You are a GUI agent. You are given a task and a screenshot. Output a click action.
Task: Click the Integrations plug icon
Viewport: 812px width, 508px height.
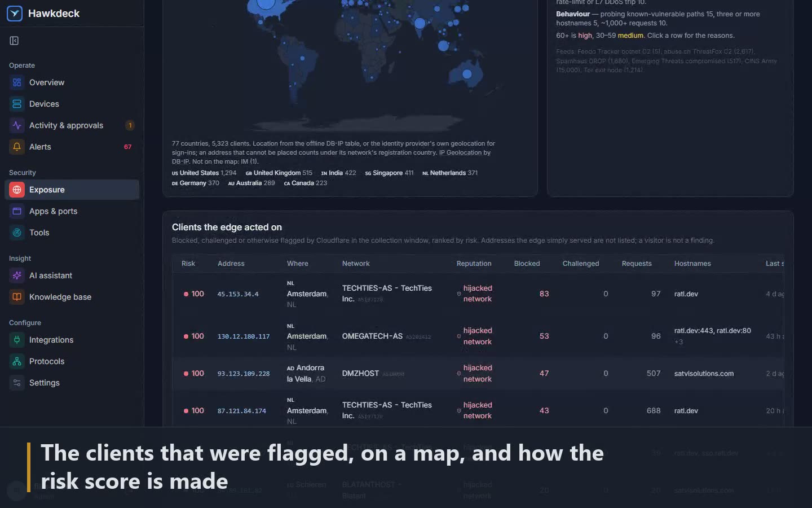[x=17, y=340]
